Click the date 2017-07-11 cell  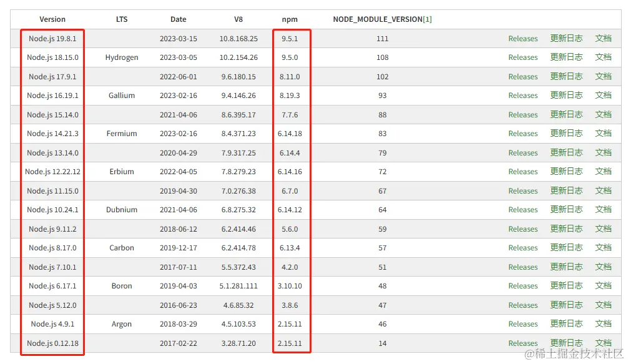[179, 267]
